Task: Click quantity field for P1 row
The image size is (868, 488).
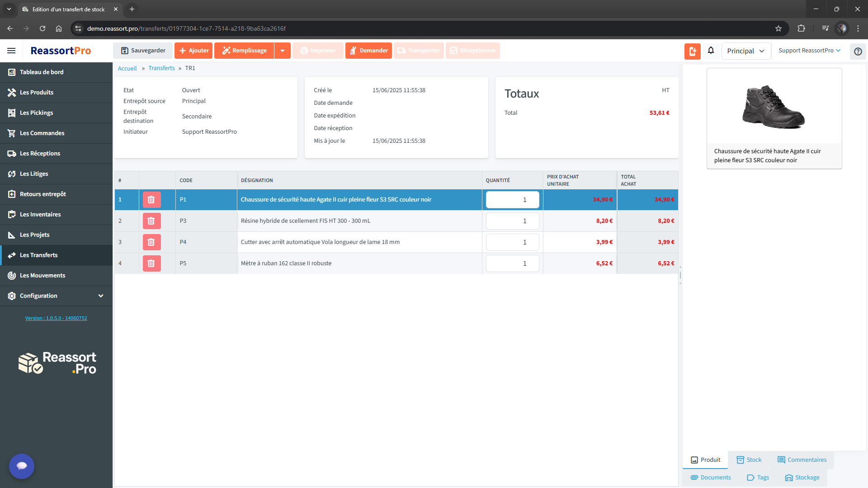Action: pos(512,200)
